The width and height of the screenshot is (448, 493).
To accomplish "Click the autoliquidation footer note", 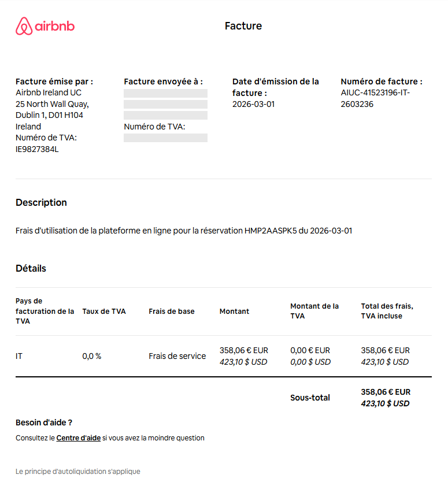I will tap(78, 471).
